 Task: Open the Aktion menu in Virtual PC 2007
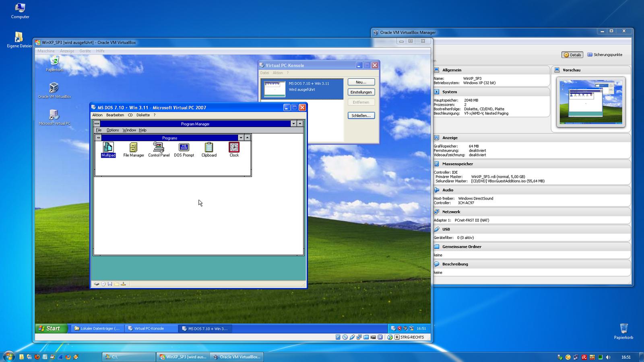point(97,115)
